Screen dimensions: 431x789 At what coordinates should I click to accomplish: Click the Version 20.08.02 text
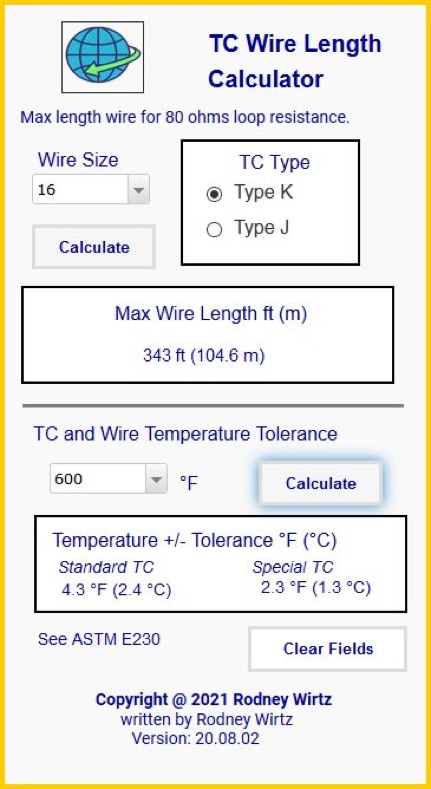tap(196, 738)
